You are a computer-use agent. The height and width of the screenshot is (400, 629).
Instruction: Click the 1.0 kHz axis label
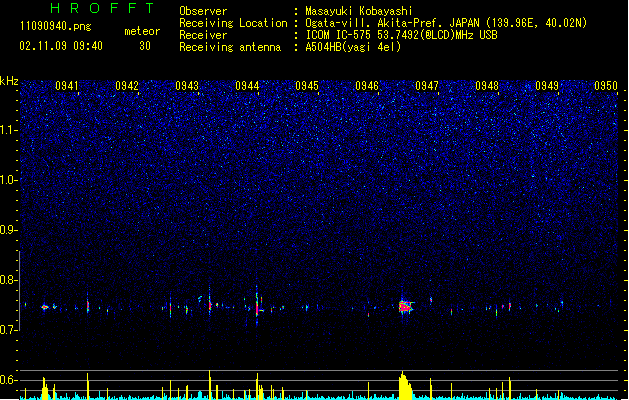click(8, 180)
